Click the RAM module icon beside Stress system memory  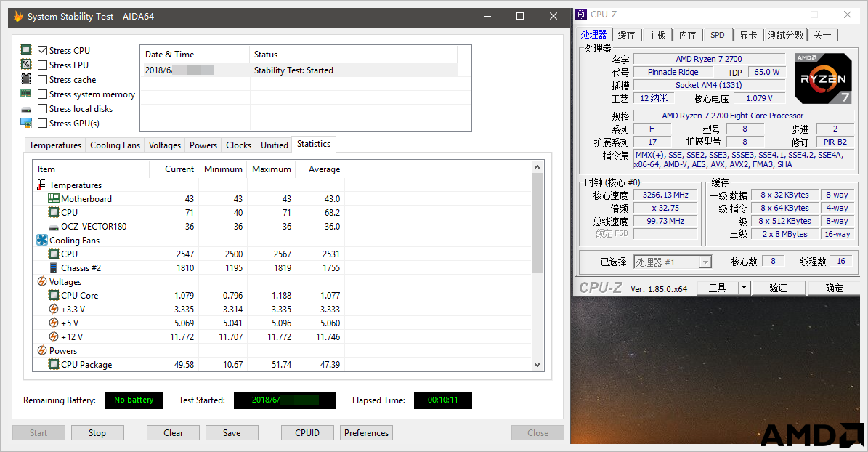click(x=26, y=94)
